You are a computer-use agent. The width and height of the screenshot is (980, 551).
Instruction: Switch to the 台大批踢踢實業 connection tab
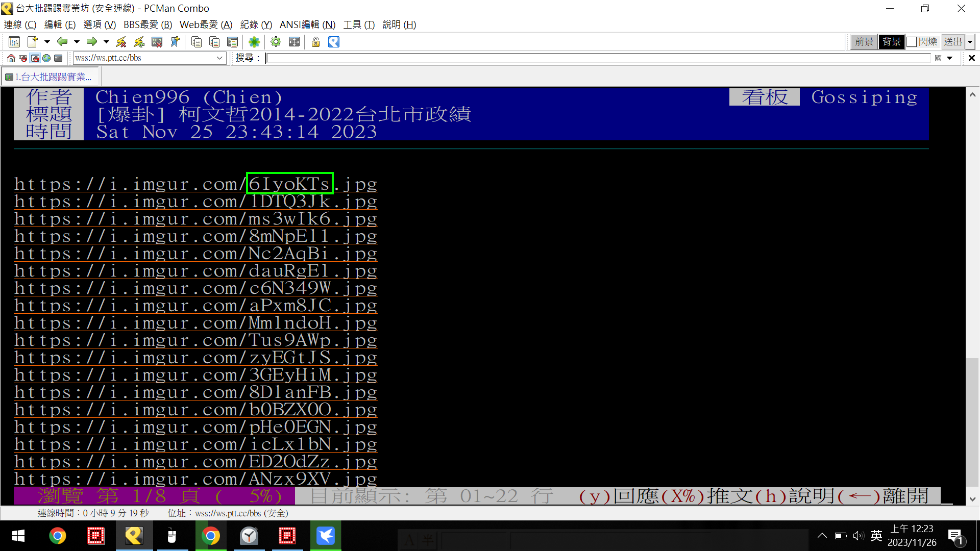click(50, 77)
